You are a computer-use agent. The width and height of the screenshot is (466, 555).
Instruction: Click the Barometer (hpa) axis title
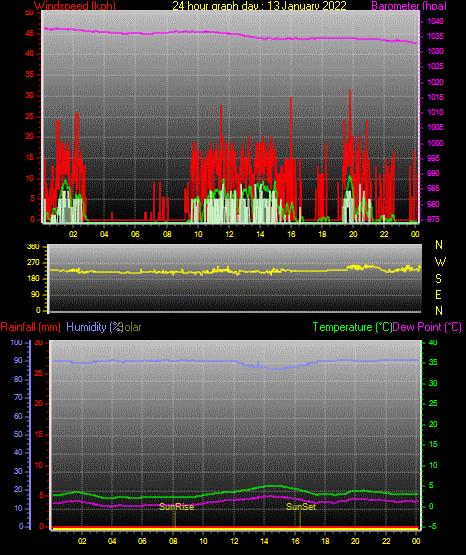point(409,5)
